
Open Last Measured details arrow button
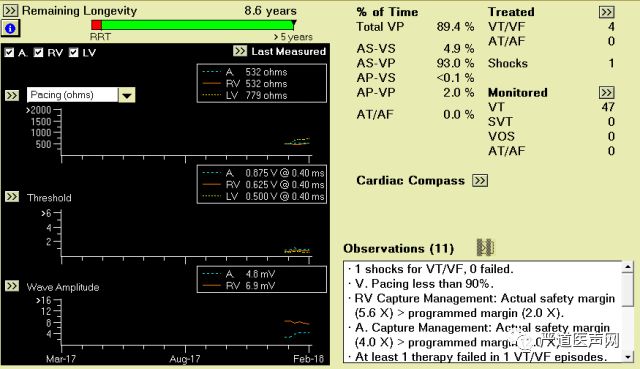pyautogui.click(x=240, y=51)
